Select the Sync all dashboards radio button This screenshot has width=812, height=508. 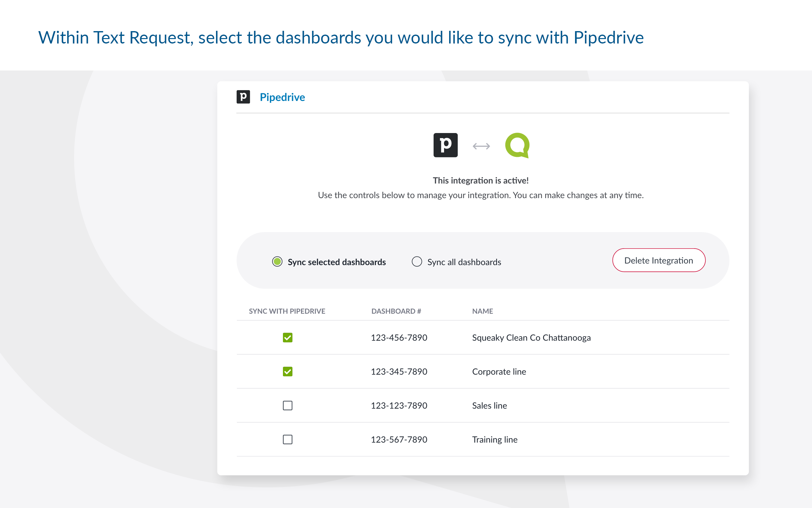pyautogui.click(x=417, y=261)
